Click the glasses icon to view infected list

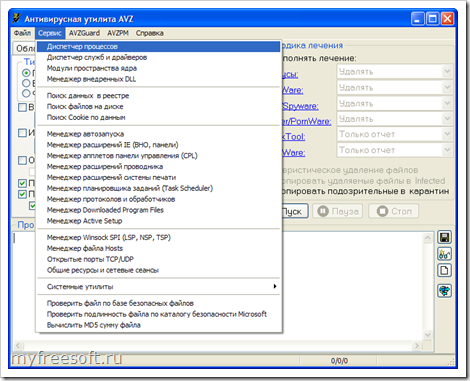[444, 254]
